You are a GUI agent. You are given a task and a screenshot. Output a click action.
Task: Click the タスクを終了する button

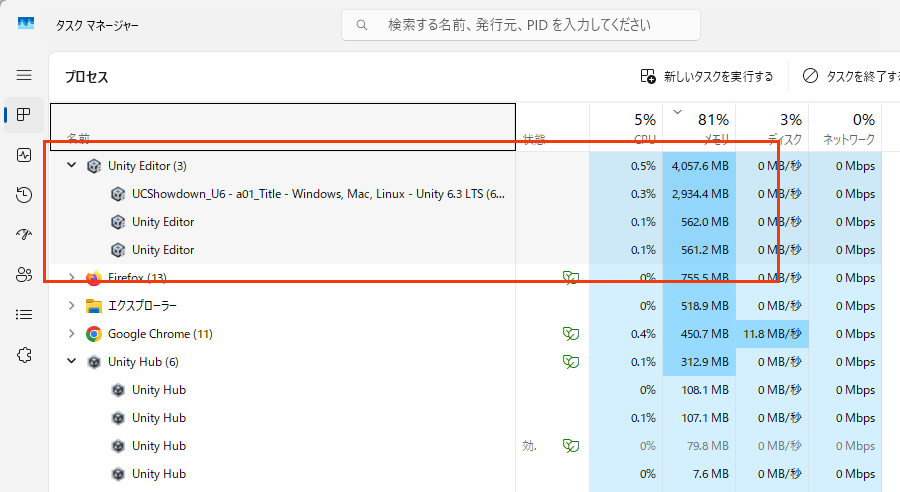coord(850,76)
